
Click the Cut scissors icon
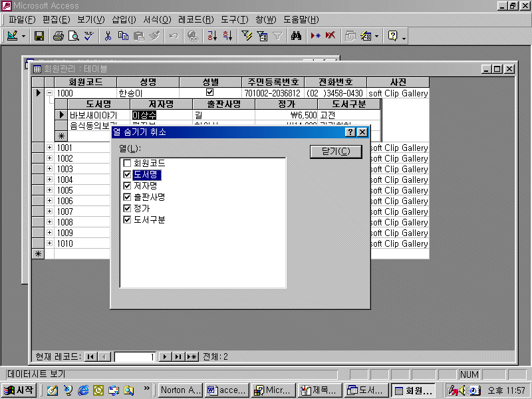pyautogui.click(x=108, y=36)
